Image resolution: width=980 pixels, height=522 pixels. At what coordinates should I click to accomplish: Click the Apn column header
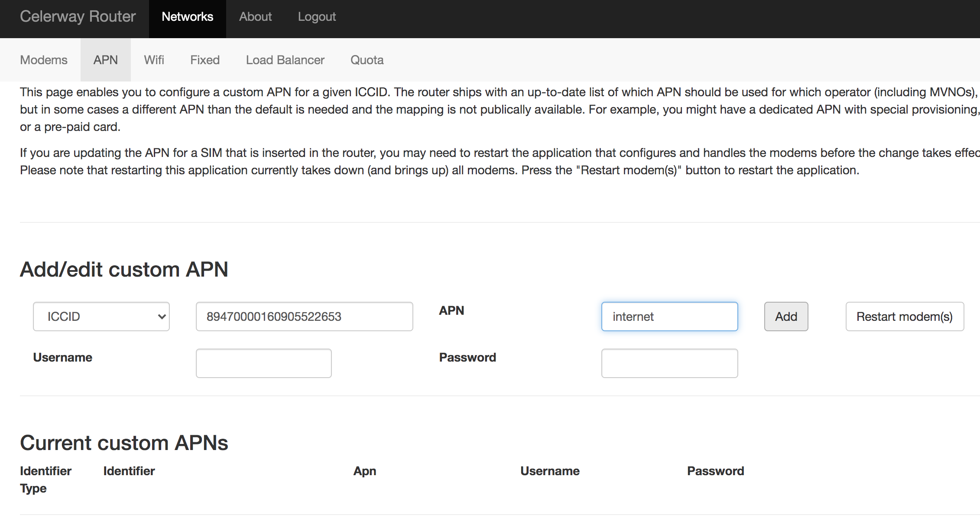[x=365, y=471]
